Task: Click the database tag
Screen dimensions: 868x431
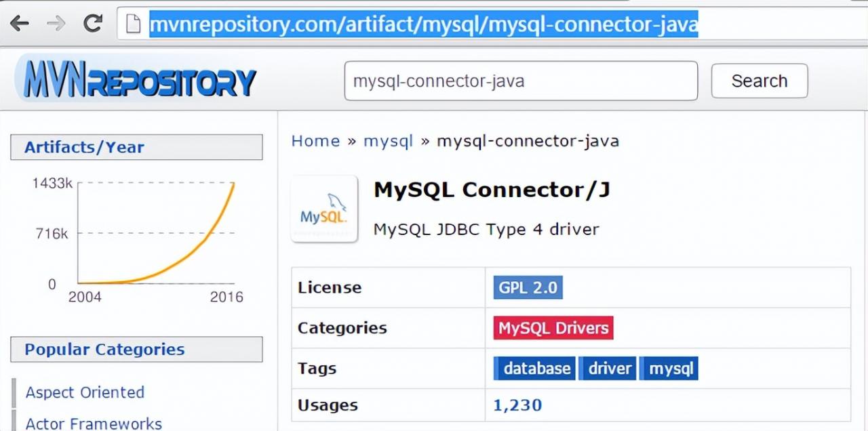Action: (534, 369)
